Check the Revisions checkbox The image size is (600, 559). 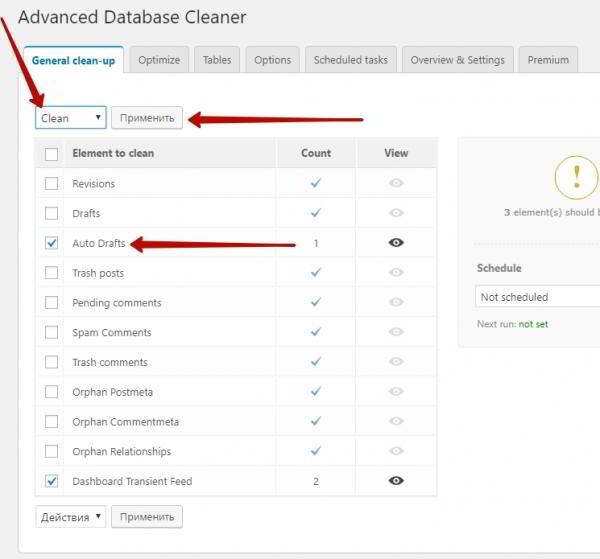[51, 183]
